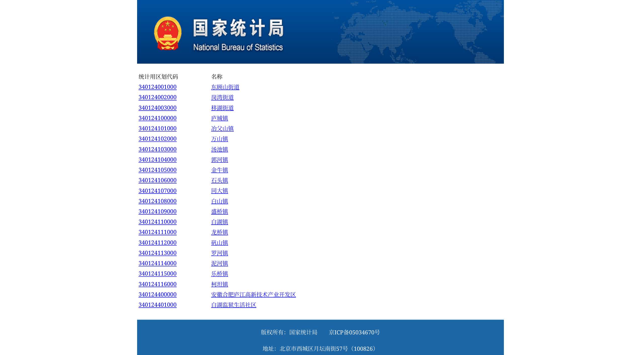Open code link 340124002000
Viewport: 644px width, 355px height.
[157, 97]
